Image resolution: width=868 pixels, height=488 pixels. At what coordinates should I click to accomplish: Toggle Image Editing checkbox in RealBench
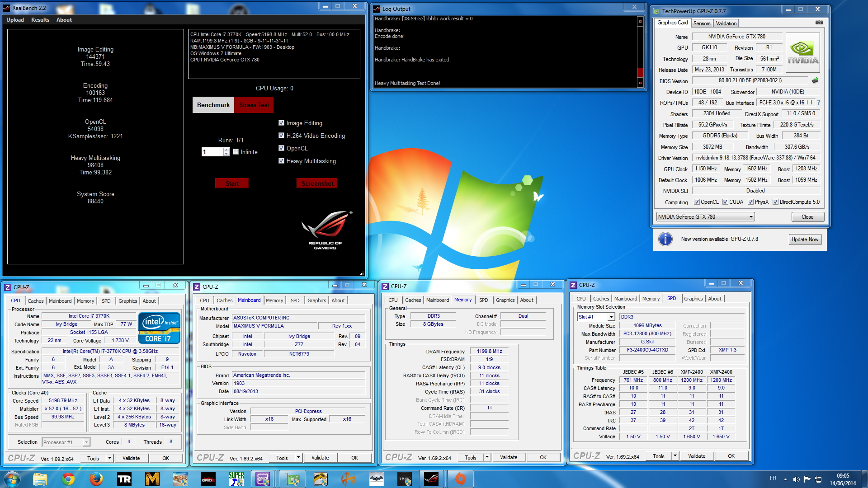(x=281, y=123)
